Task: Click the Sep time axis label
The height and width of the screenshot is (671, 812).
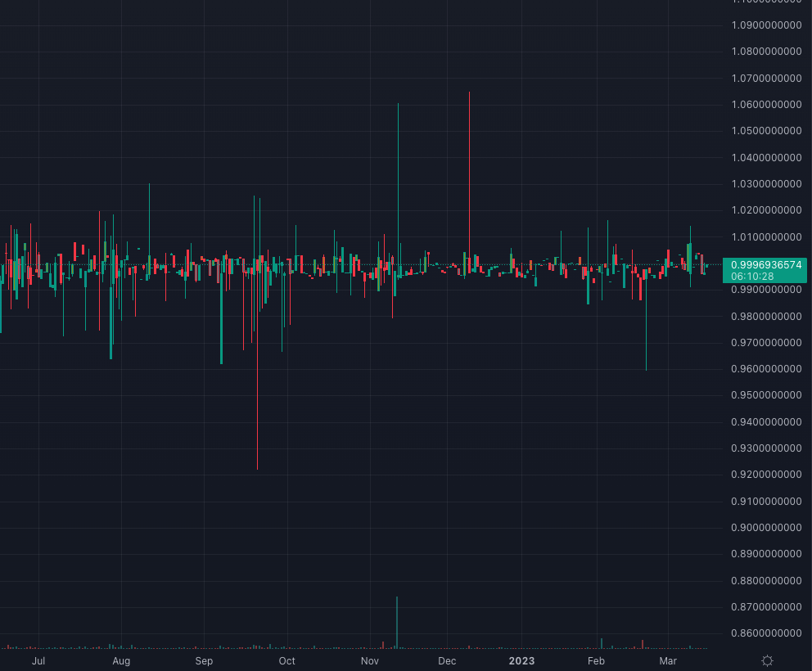Action: pyautogui.click(x=204, y=660)
